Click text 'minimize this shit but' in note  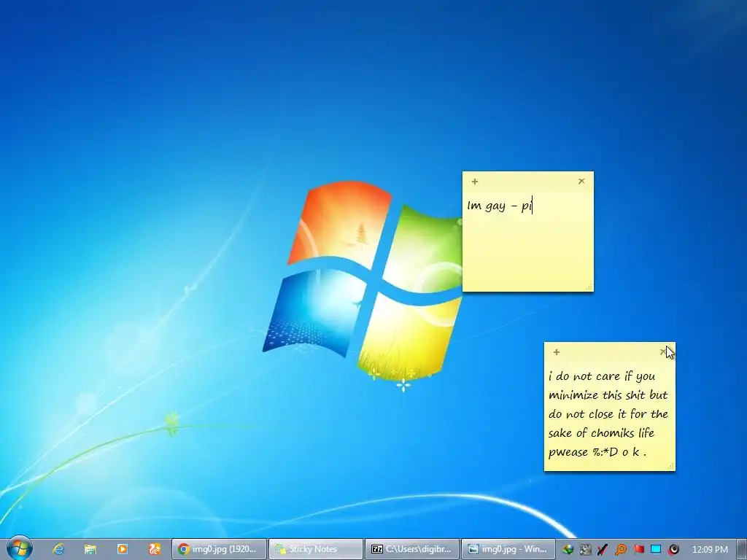coord(608,395)
